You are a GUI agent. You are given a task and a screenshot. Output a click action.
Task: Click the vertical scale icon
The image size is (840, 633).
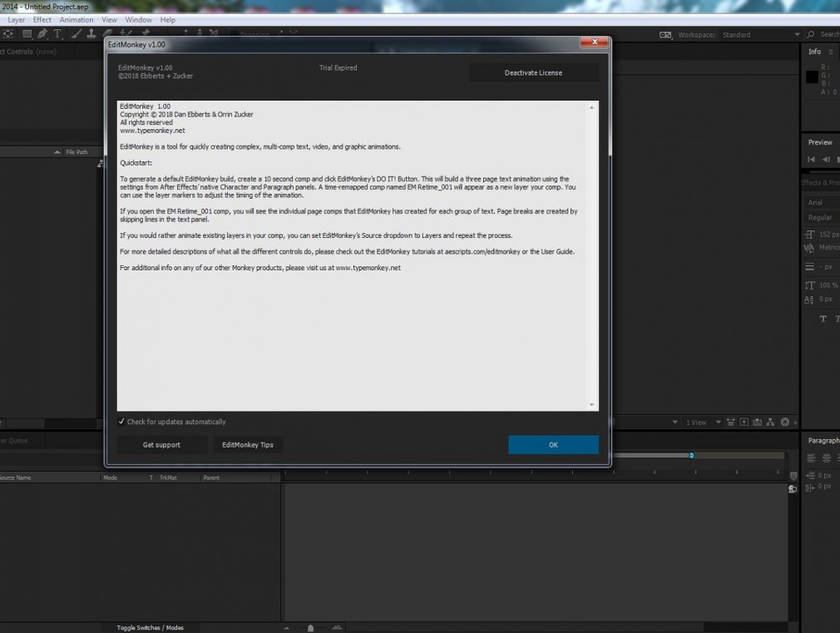pos(809,285)
